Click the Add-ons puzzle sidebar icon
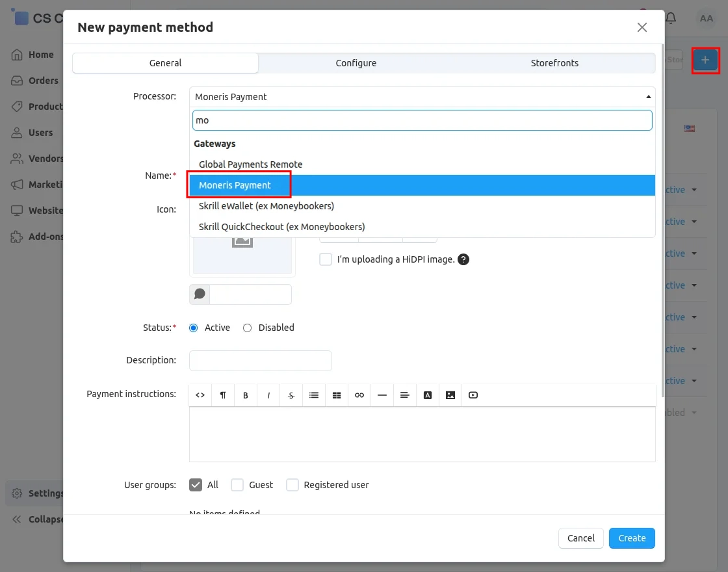 click(x=17, y=237)
